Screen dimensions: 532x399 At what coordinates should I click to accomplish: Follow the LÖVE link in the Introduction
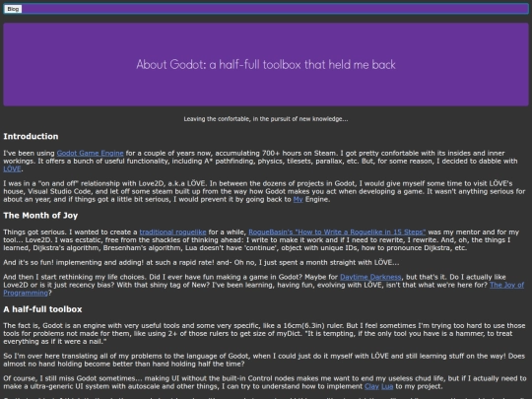pos(12,169)
